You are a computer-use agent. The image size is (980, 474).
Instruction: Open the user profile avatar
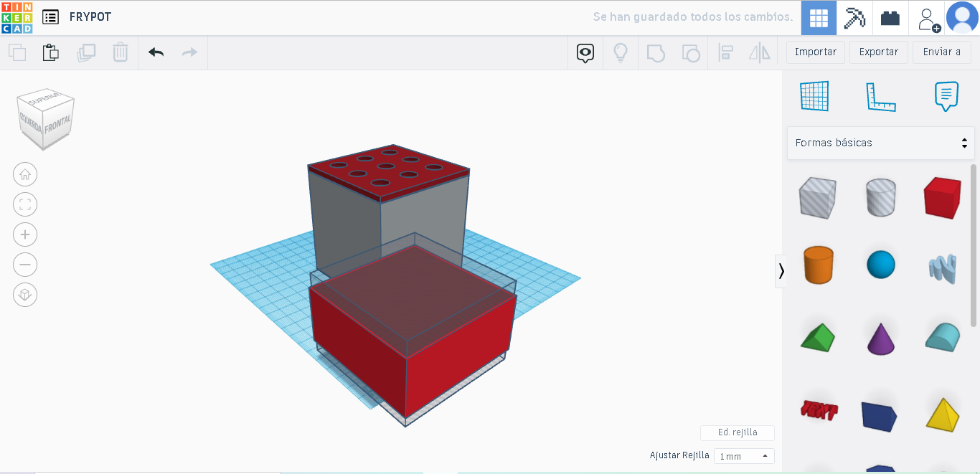pos(962,18)
